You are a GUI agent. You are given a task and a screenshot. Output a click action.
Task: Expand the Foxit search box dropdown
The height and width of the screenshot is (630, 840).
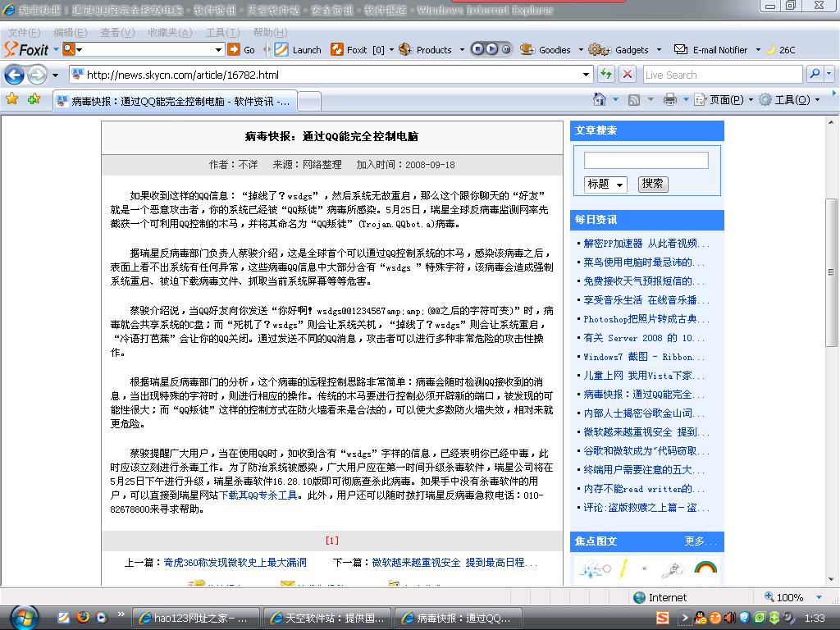tap(218, 50)
